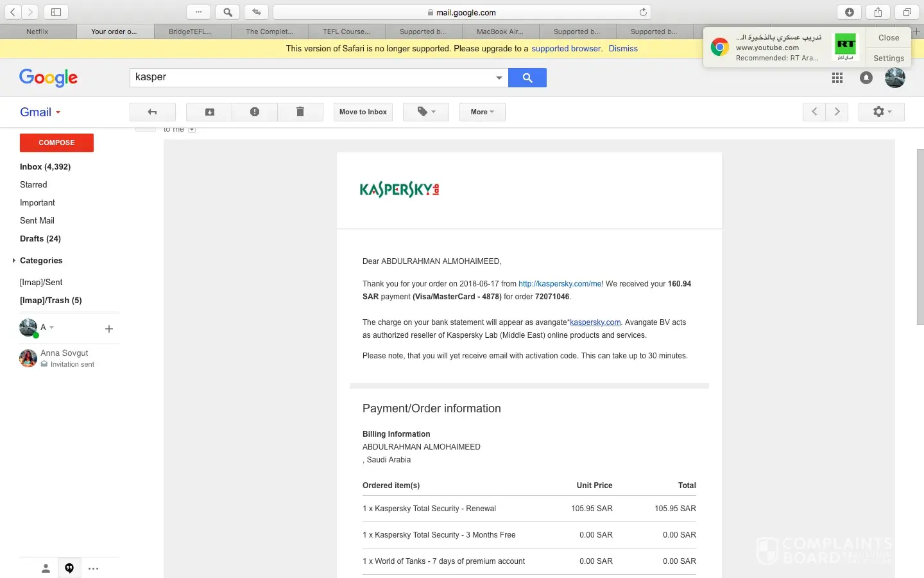Open the Labels dropdown
The image size is (924, 578).
[x=426, y=112]
